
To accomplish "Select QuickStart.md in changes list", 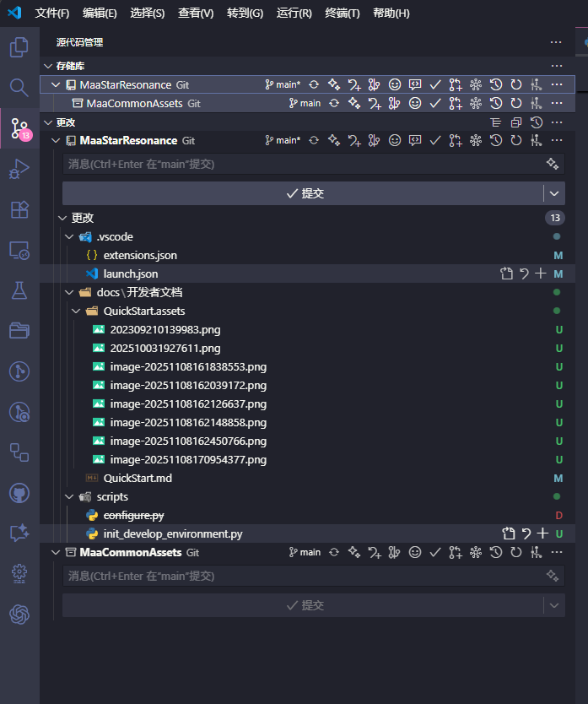I will [x=138, y=479].
